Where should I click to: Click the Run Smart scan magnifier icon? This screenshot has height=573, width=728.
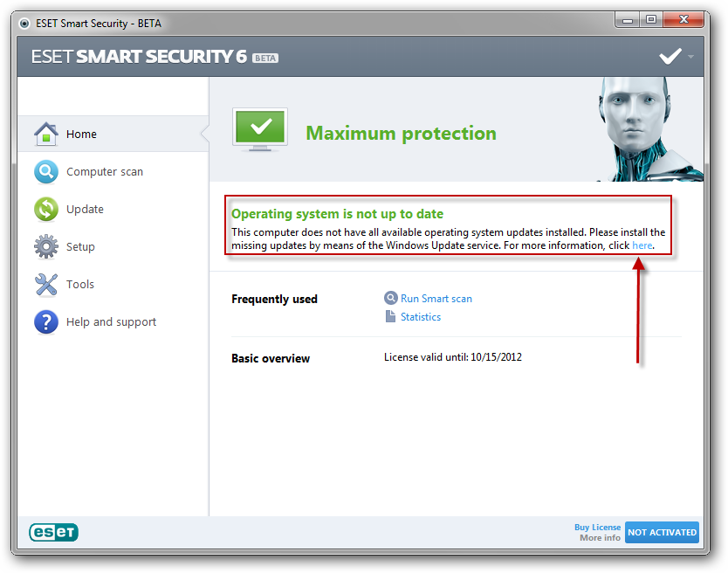(x=390, y=297)
